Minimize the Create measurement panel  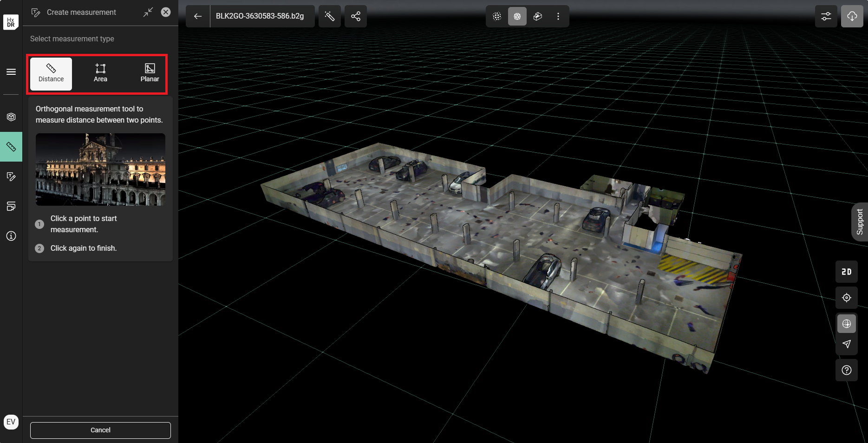148,12
